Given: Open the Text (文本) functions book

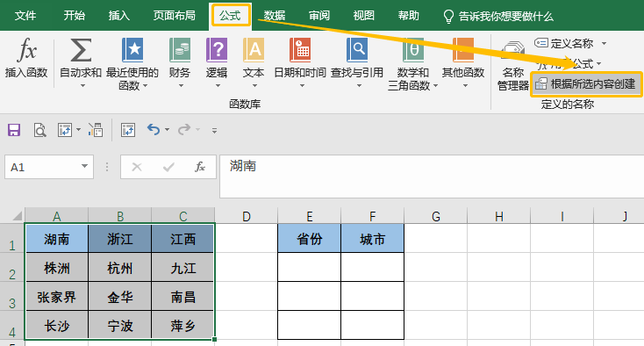Looking at the screenshot, I should click(254, 50).
